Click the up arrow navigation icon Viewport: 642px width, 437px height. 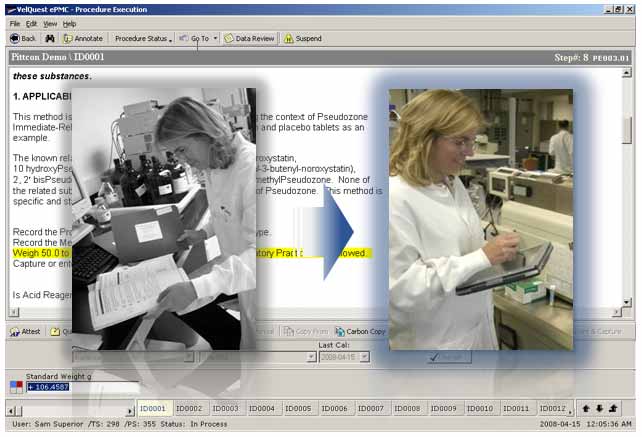click(586, 408)
